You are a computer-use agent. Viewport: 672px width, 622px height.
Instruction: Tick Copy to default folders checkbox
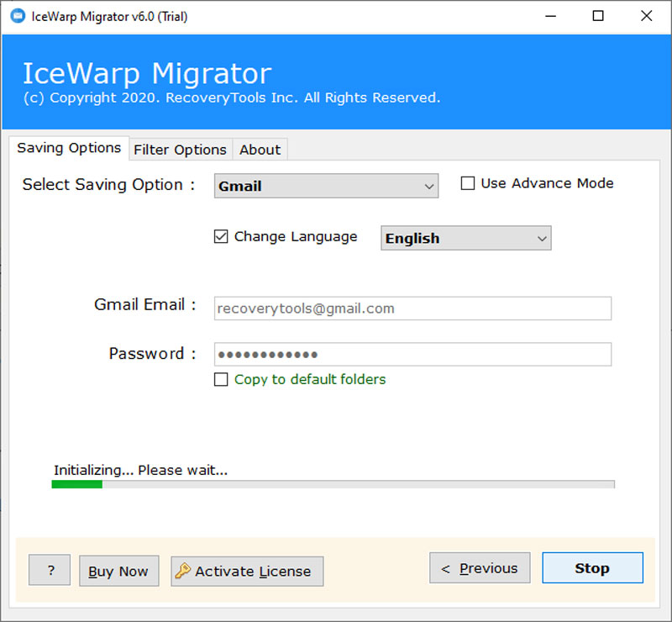coord(221,379)
